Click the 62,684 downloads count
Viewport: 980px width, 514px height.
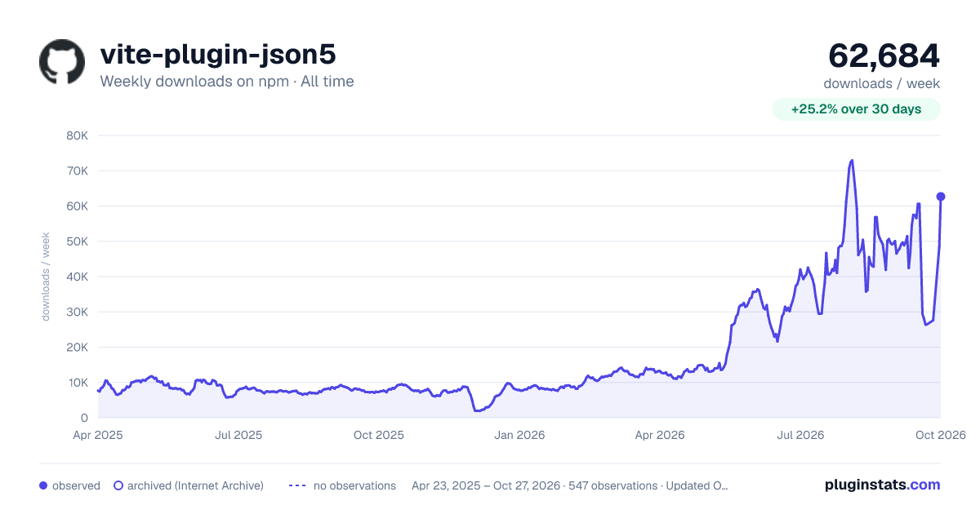pyautogui.click(x=884, y=55)
